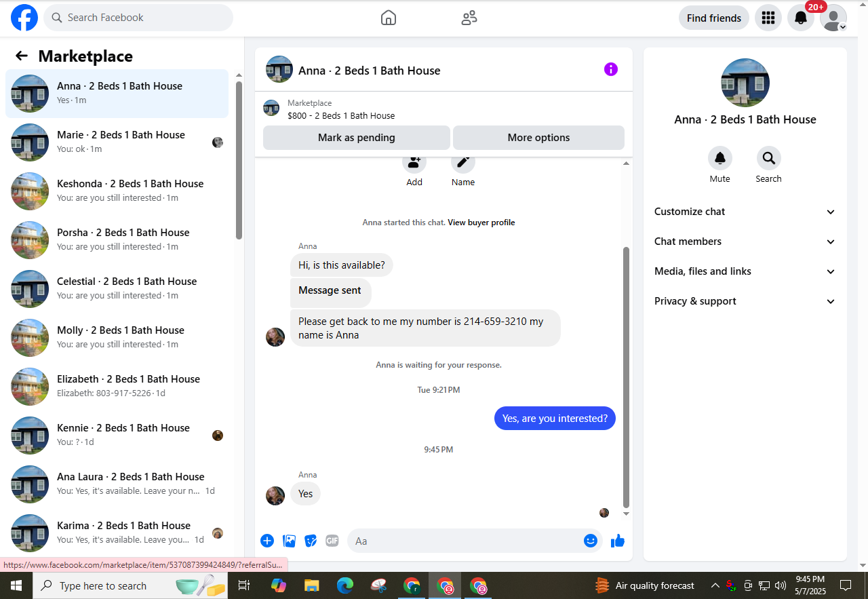Viewport: 868px width, 599px height.
Task: Open the notifications bell icon
Action: point(801,18)
